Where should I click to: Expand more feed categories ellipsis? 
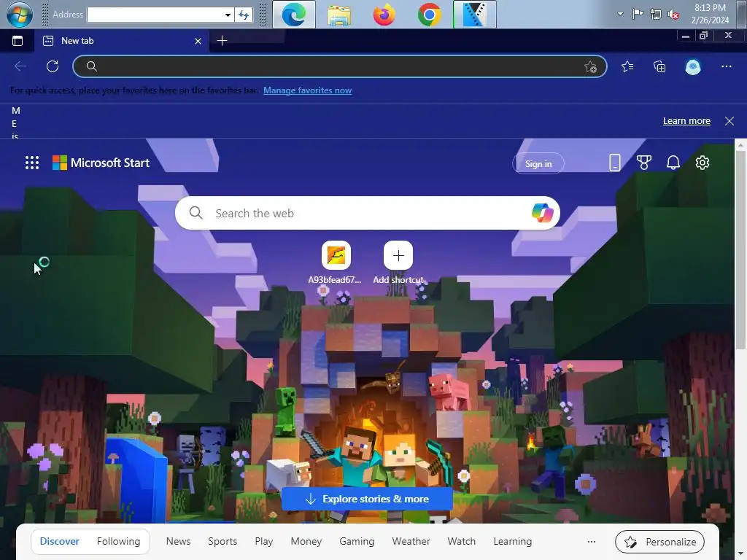pyautogui.click(x=591, y=542)
